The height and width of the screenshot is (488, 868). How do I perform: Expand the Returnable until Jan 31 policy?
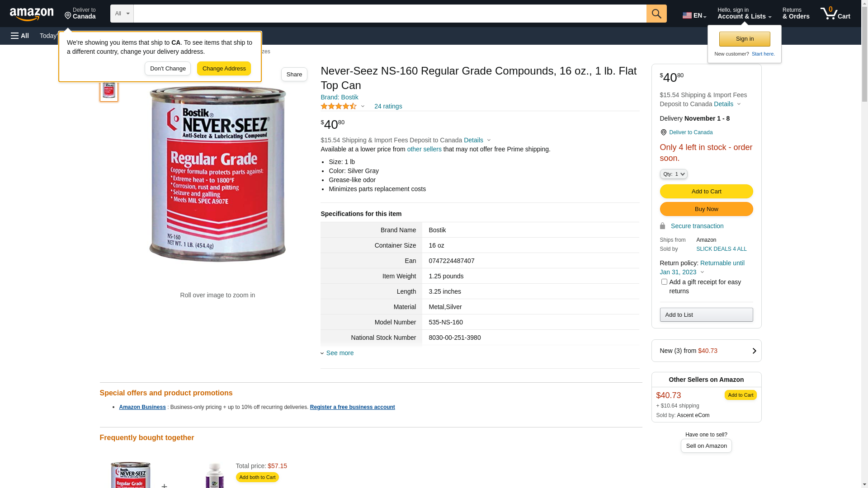point(702,267)
